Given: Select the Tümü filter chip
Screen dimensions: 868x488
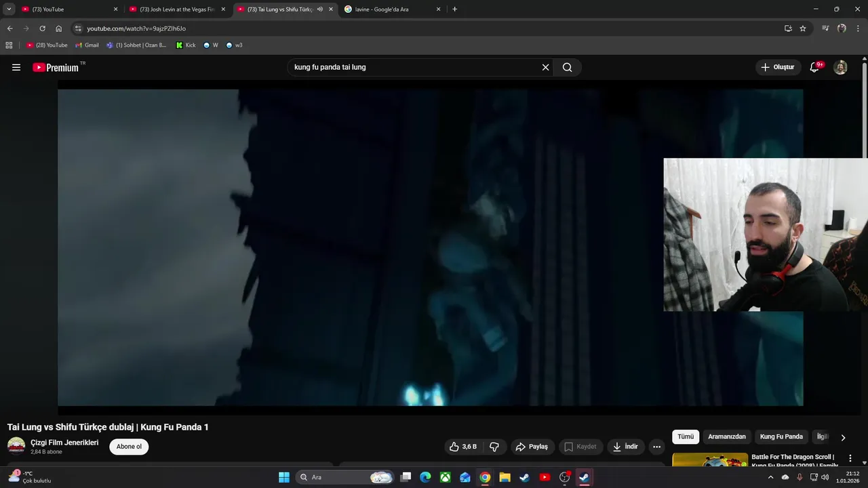Looking at the screenshot, I should tap(686, 437).
